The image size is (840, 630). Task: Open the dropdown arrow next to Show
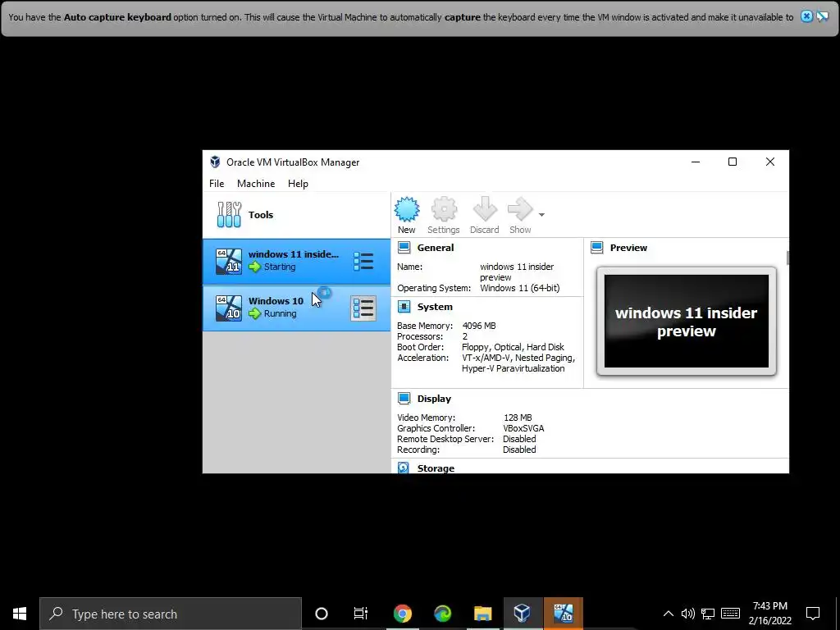(x=541, y=215)
